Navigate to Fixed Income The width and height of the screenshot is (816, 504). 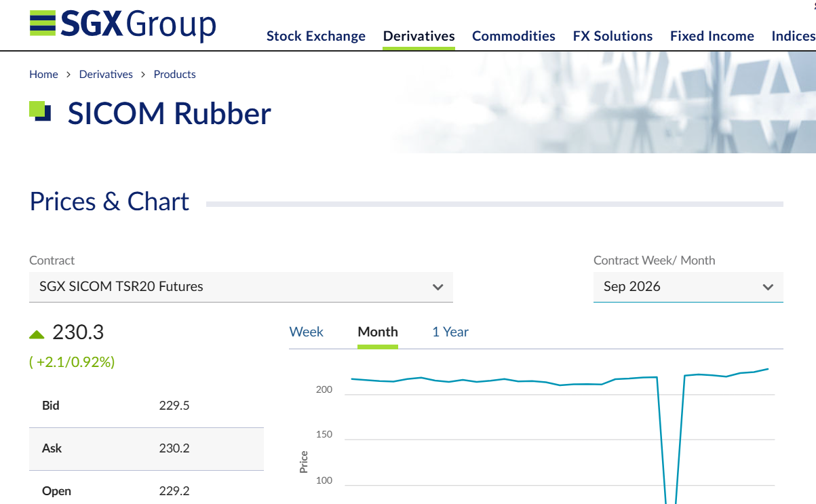[712, 36]
